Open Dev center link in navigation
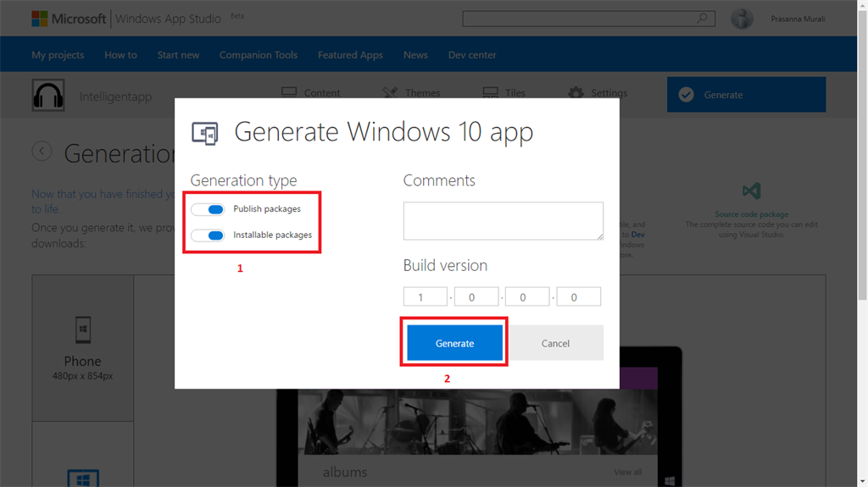 [472, 55]
